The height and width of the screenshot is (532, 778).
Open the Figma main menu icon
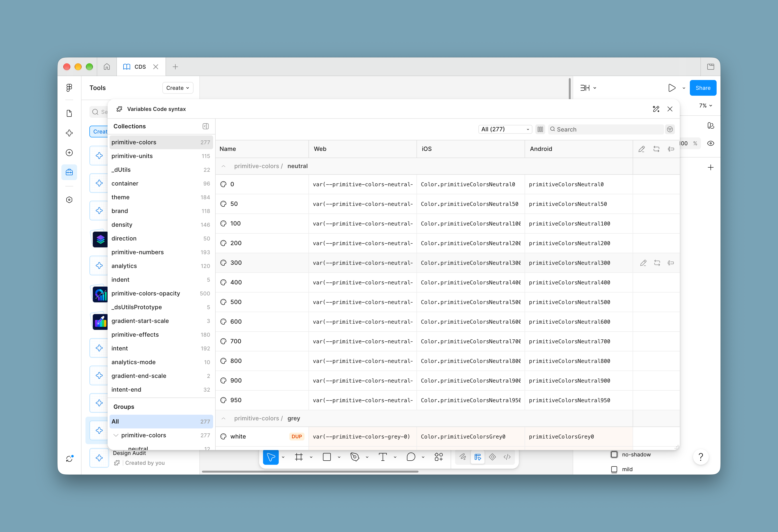(x=69, y=88)
